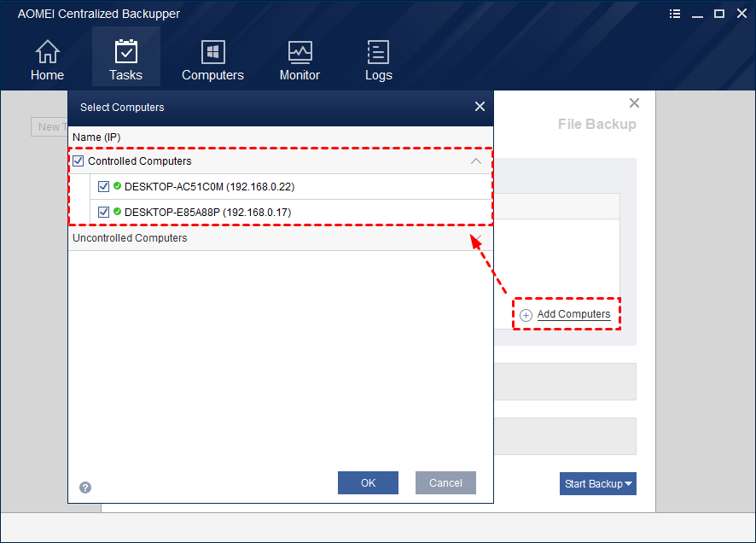This screenshot has width=756, height=543.
Task: Close the File Backup panel
Action: coord(635,102)
